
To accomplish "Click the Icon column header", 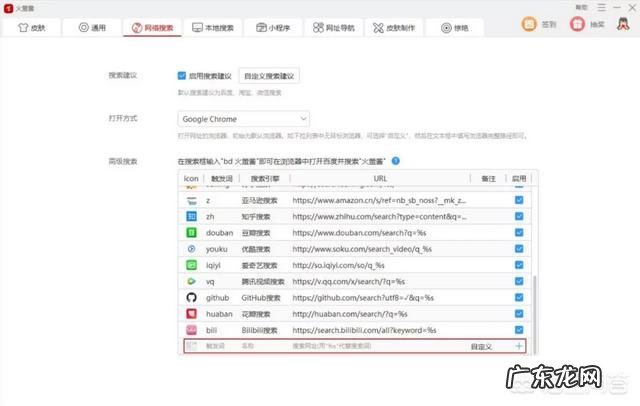I will [191, 178].
